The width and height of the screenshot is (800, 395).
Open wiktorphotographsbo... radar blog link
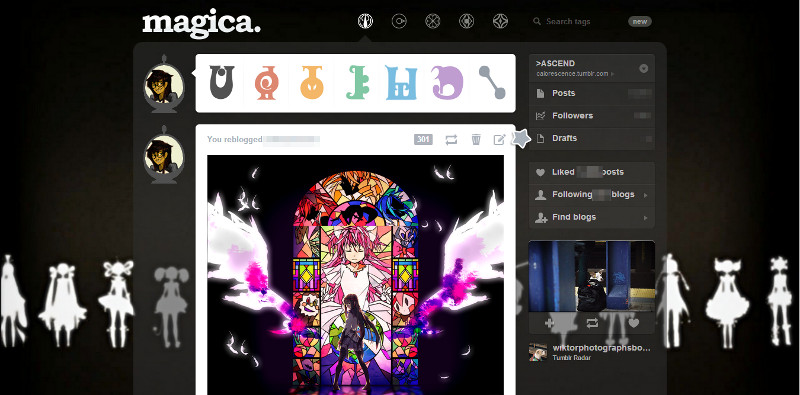point(602,348)
